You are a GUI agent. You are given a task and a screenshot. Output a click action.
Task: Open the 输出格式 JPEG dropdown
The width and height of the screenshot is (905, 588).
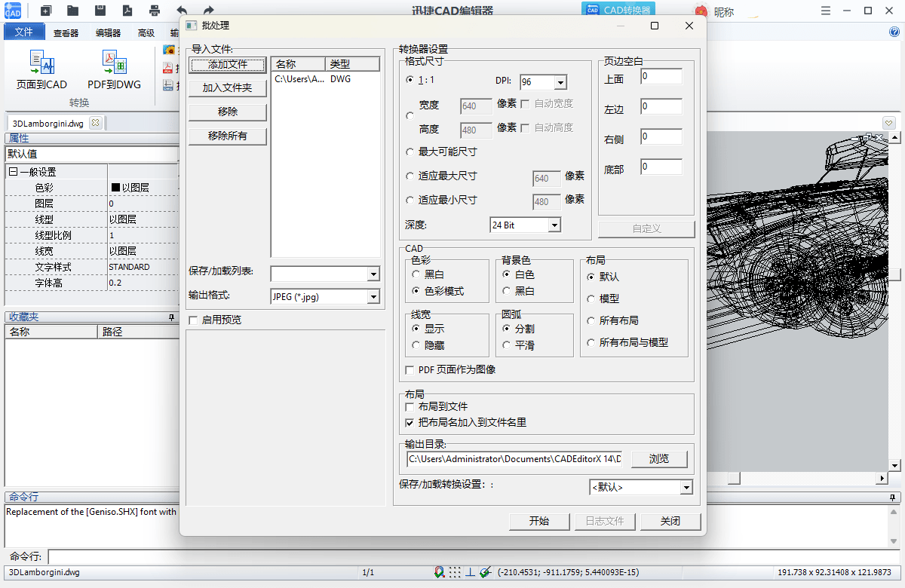[373, 296]
